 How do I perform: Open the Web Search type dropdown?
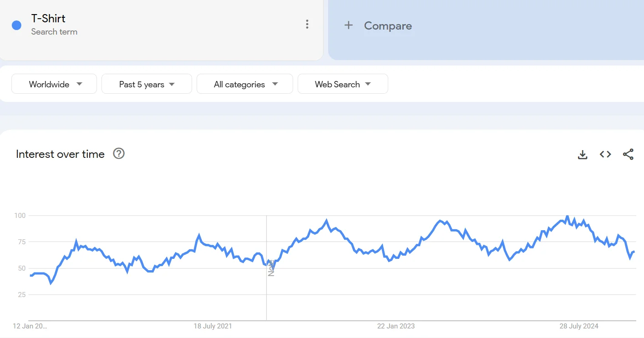[x=343, y=84]
